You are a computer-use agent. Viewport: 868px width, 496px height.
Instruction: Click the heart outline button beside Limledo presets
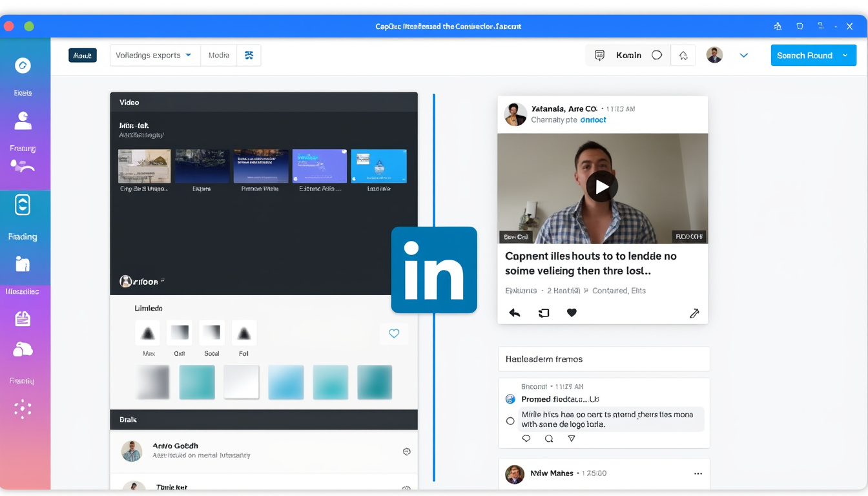[x=394, y=333]
